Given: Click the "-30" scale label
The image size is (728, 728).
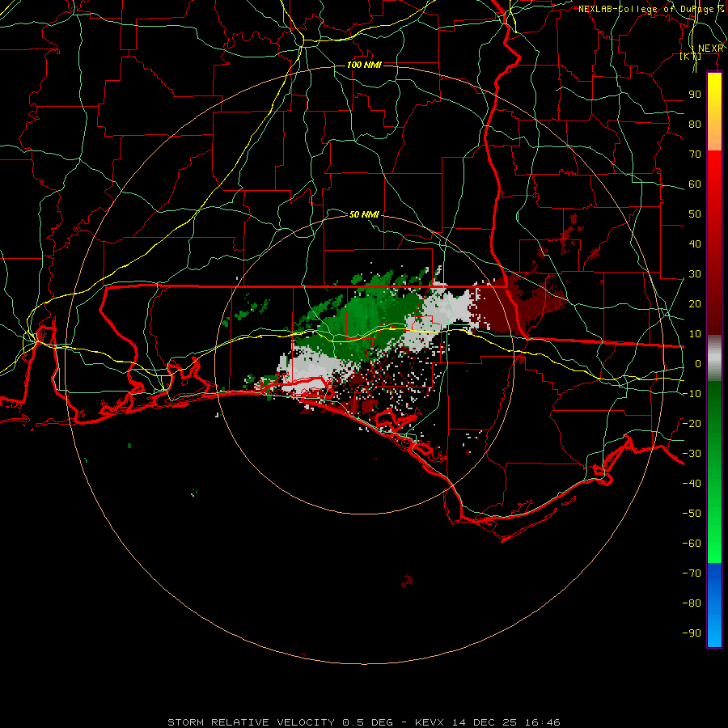Looking at the screenshot, I should click(x=692, y=454).
